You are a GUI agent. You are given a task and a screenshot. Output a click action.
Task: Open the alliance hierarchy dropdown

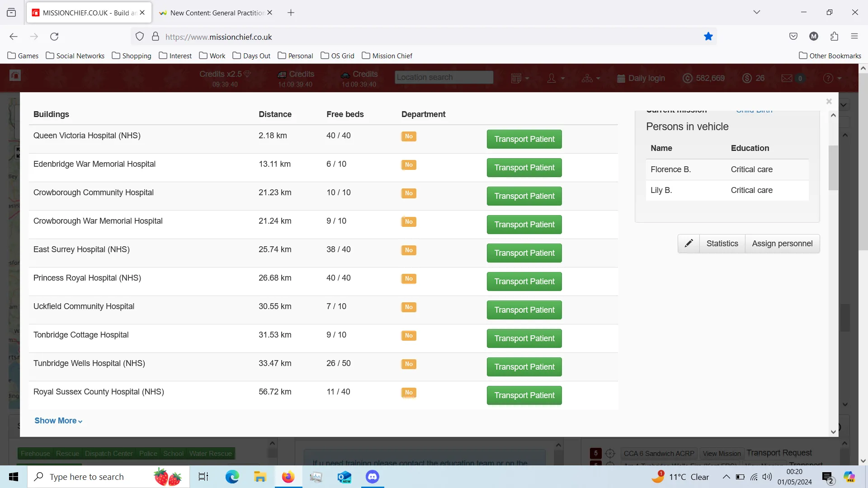point(591,78)
